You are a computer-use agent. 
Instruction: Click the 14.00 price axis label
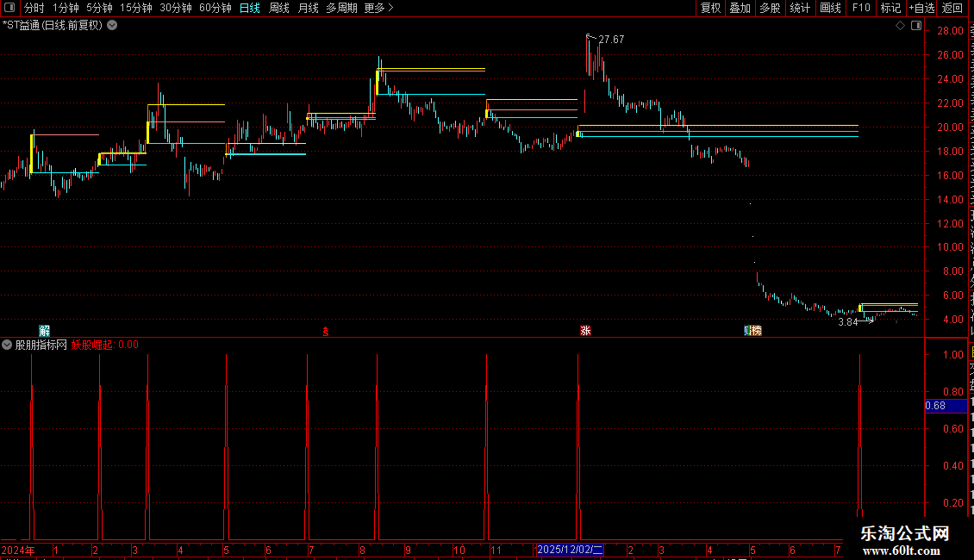point(950,200)
